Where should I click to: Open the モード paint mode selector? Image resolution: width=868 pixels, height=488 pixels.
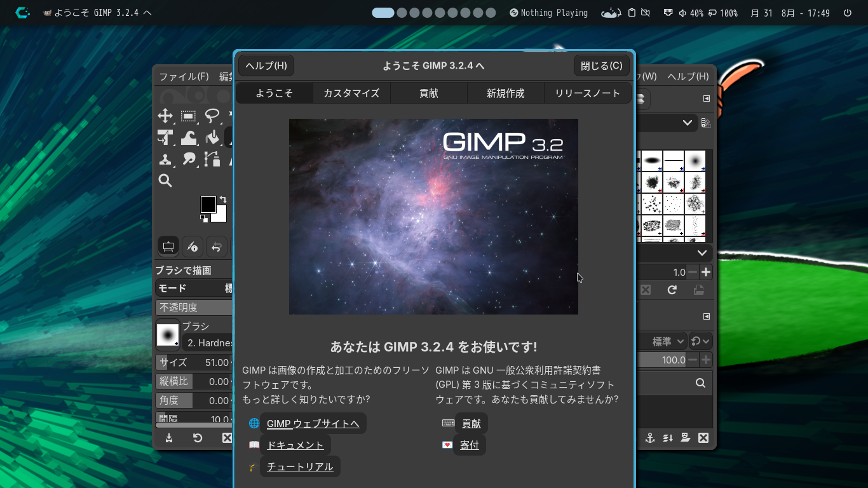pyautogui.click(x=194, y=288)
